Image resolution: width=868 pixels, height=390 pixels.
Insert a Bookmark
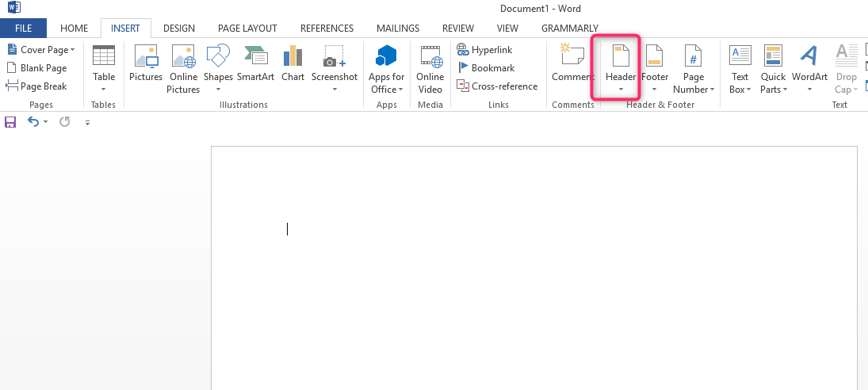point(486,68)
